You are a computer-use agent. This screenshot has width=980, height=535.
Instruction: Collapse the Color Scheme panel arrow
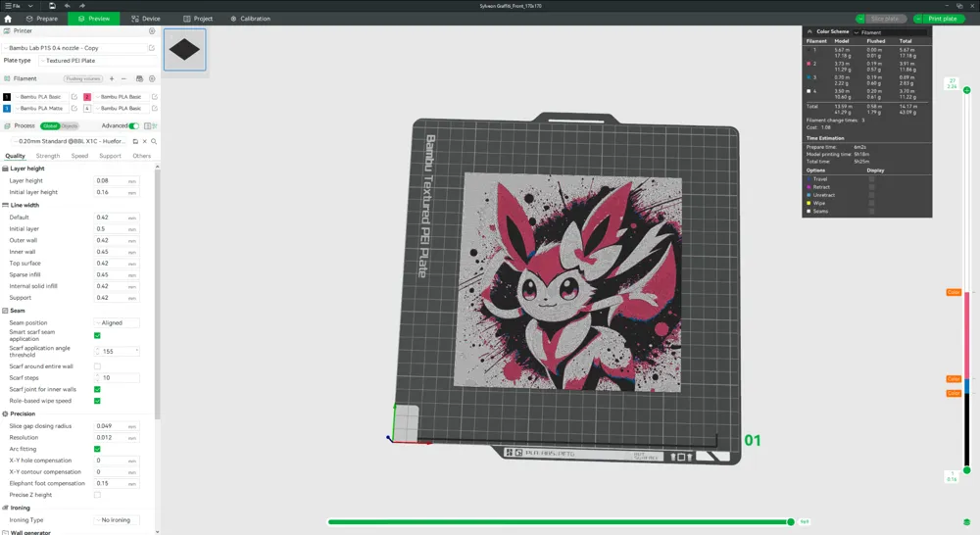click(x=810, y=31)
